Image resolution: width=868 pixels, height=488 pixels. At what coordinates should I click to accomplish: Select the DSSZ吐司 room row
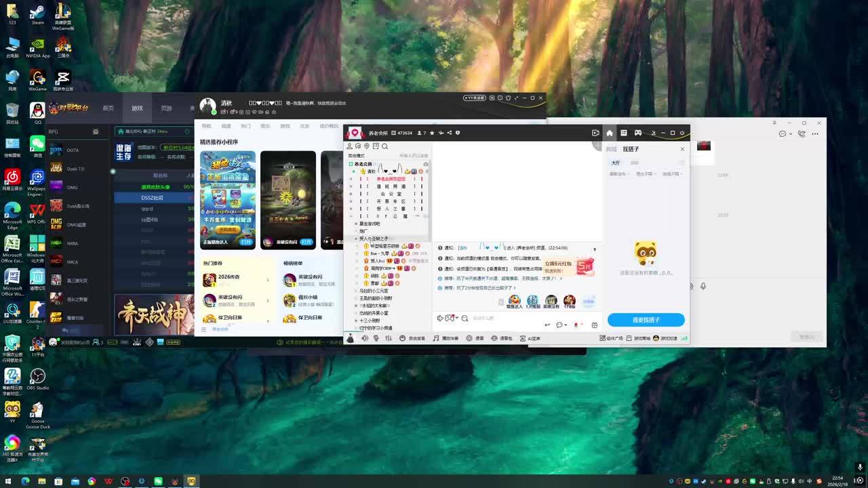[x=154, y=198]
